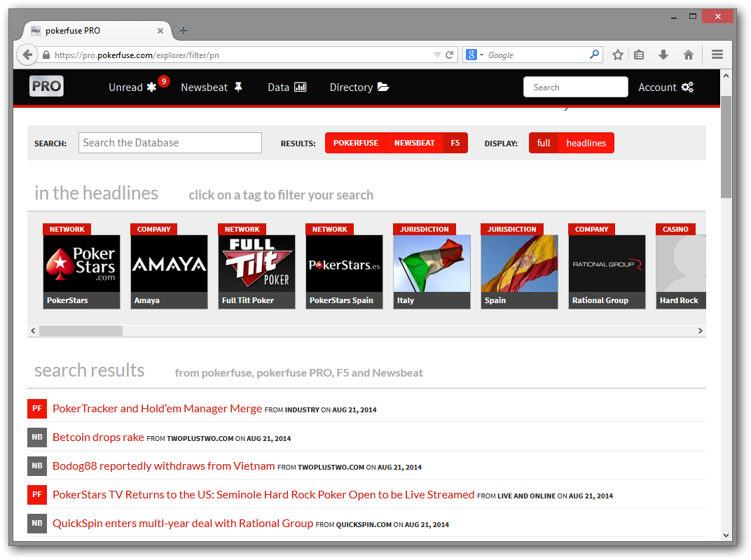Viewport: 751px width, 560px height.
Task: Open the bookmarks list icon
Action: [x=639, y=55]
